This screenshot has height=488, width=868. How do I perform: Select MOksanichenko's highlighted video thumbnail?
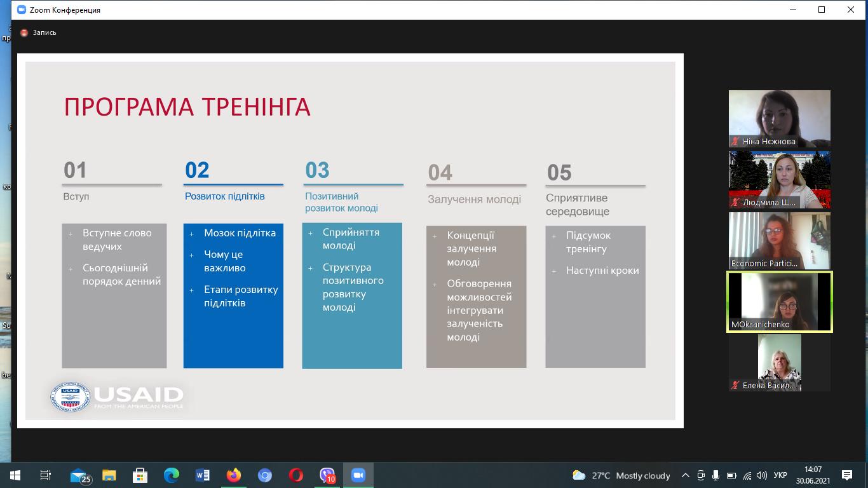pyautogui.click(x=780, y=301)
